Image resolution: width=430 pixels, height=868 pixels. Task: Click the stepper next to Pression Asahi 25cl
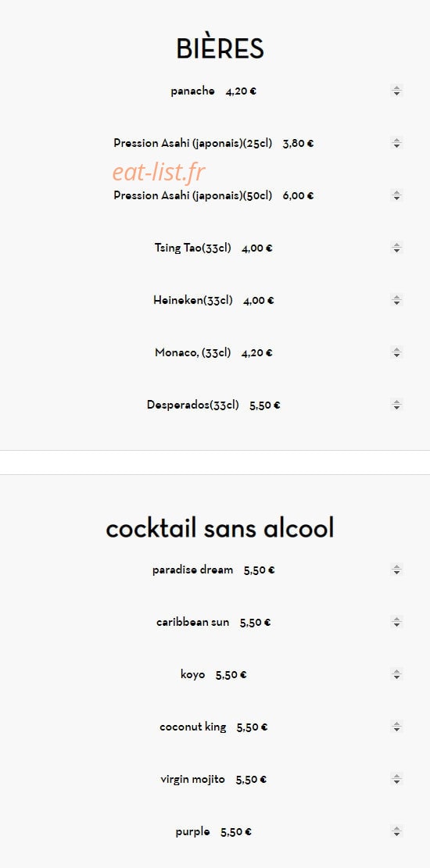point(396,143)
